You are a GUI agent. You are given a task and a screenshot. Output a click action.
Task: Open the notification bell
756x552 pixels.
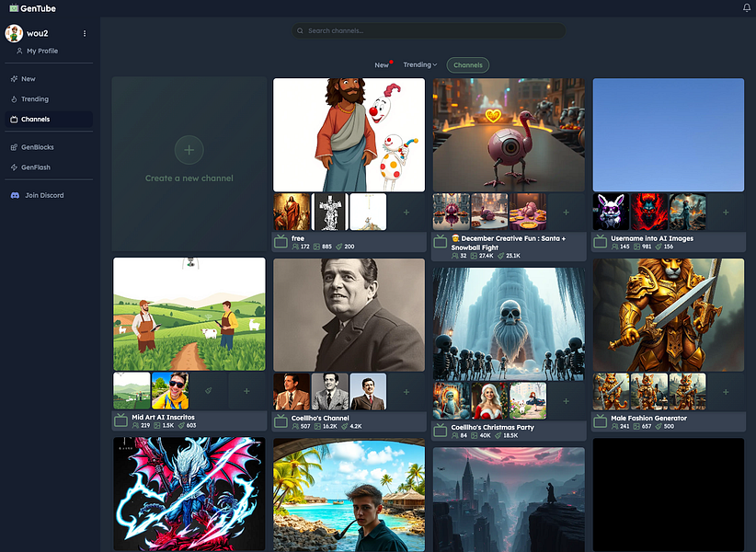pos(745,7)
